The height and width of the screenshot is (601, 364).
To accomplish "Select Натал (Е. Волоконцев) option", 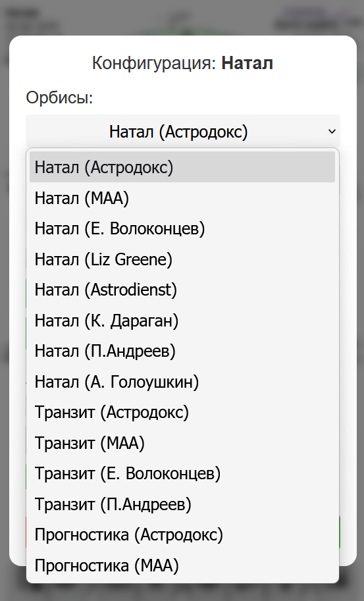I will (182, 228).
